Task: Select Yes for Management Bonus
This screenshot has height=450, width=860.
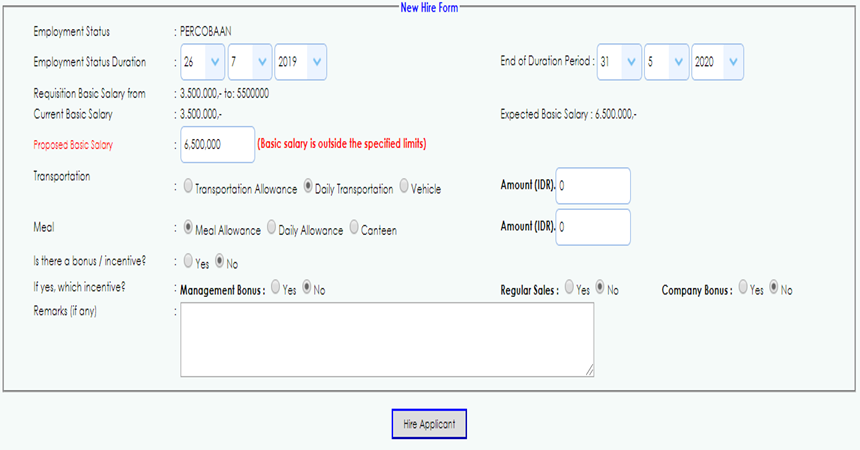Action: coord(276,289)
